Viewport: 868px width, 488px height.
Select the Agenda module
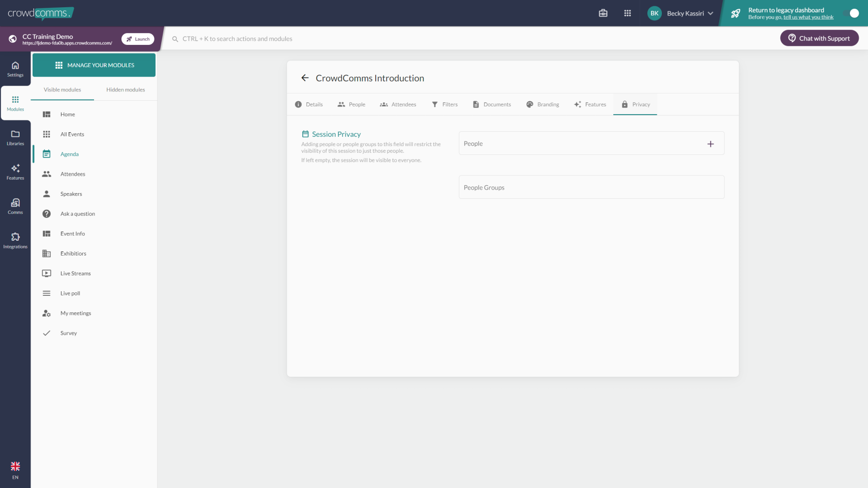(94, 154)
